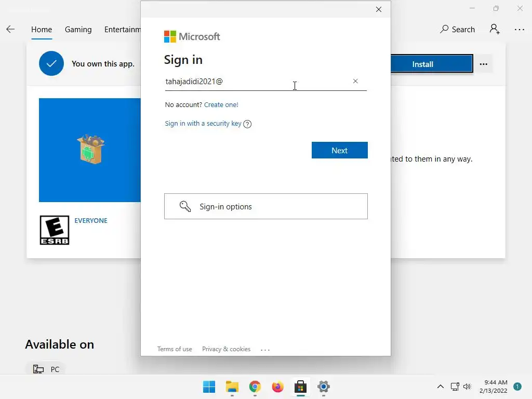This screenshot has width=532, height=399.
Task: Switch to Microsoft Store taskbar icon
Action: (x=301, y=387)
